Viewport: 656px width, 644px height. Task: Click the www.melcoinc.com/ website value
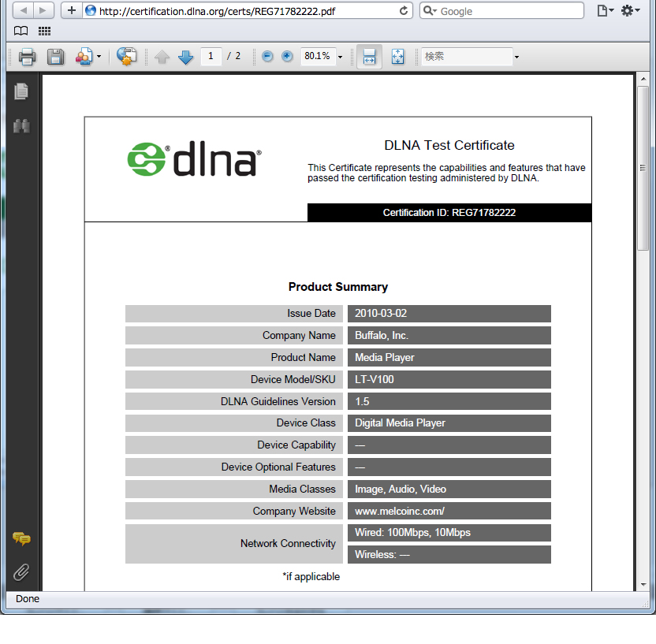pos(400,511)
